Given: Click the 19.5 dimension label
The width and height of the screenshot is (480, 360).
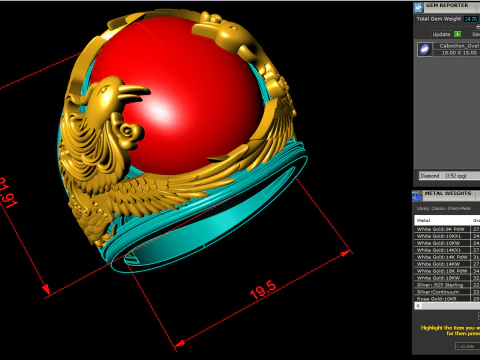Looking at the screenshot, I should tap(263, 289).
